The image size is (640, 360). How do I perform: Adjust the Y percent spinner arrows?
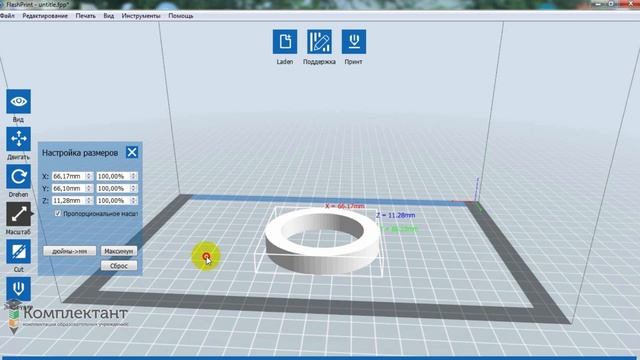[x=133, y=189]
